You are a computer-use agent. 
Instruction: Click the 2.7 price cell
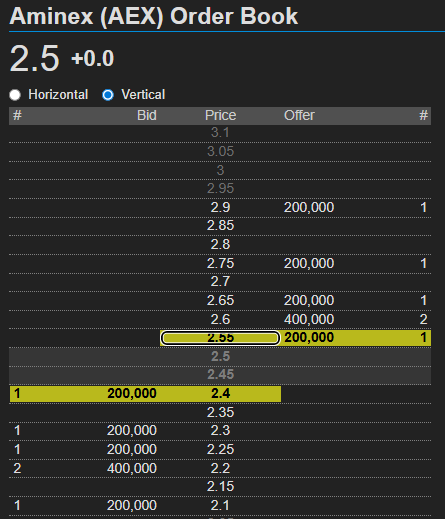[x=220, y=282]
